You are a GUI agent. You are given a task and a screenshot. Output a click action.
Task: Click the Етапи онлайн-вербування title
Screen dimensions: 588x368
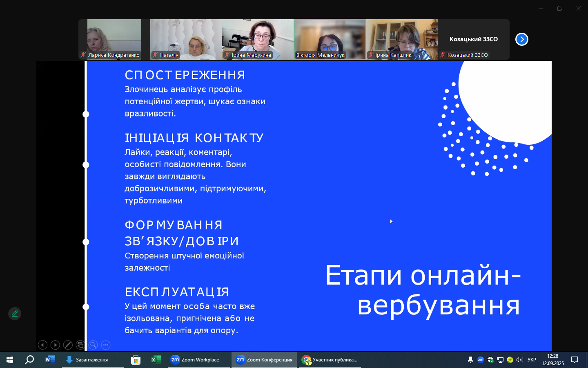coord(423,290)
